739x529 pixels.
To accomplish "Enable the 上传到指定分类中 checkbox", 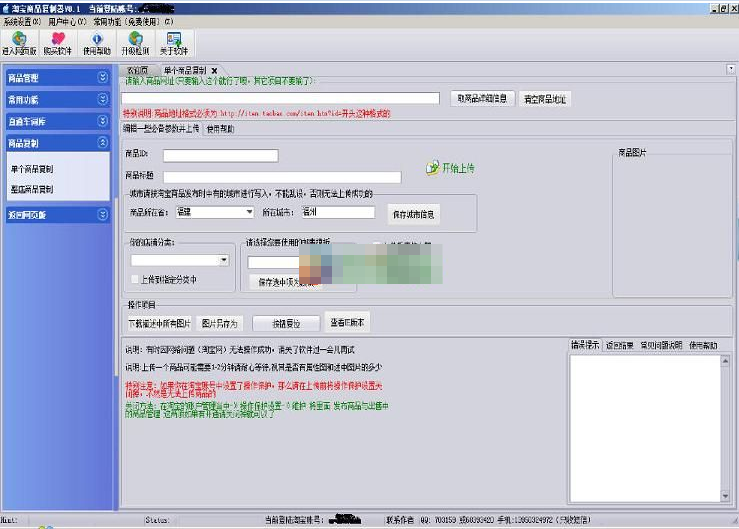I will click(x=135, y=279).
